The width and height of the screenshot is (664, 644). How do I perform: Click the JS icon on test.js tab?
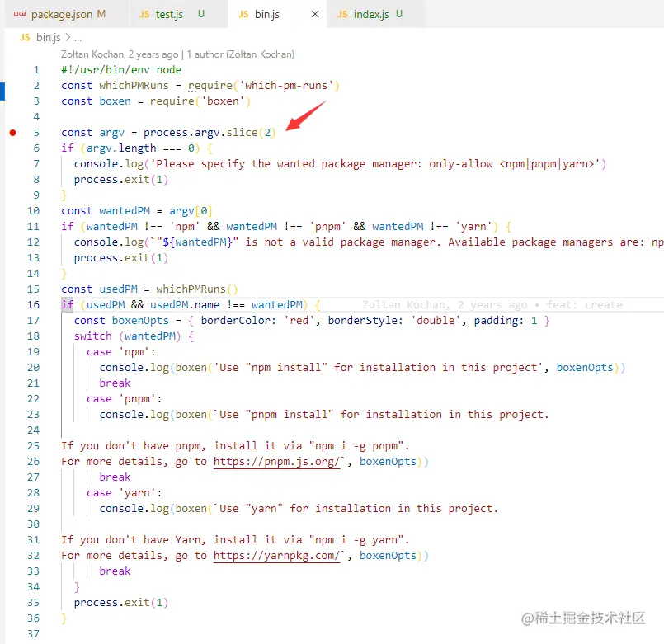[x=144, y=14]
